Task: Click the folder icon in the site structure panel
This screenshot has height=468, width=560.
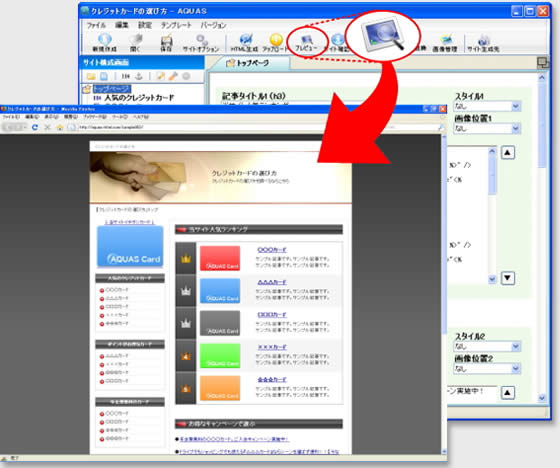Action: coord(91,76)
